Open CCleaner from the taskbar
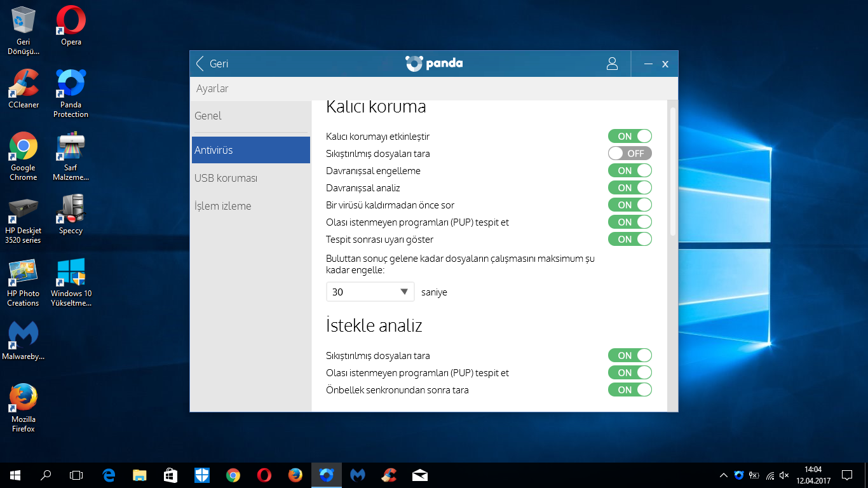This screenshot has width=868, height=488. pos(389,475)
